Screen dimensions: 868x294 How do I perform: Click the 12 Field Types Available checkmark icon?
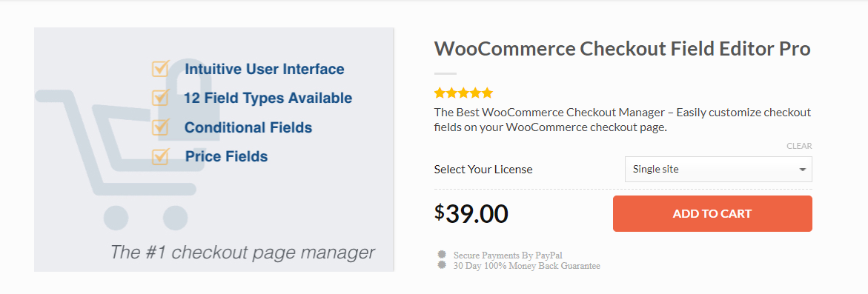[x=160, y=97]
